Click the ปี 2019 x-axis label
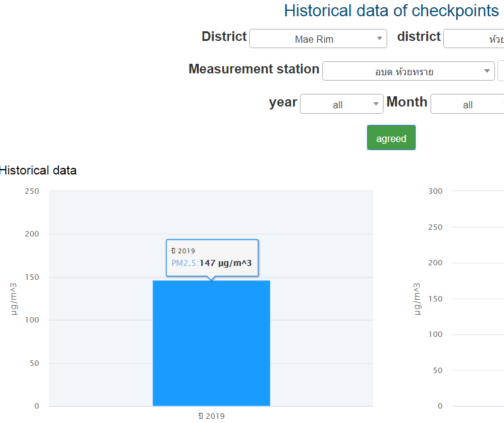 click(211, 416)
